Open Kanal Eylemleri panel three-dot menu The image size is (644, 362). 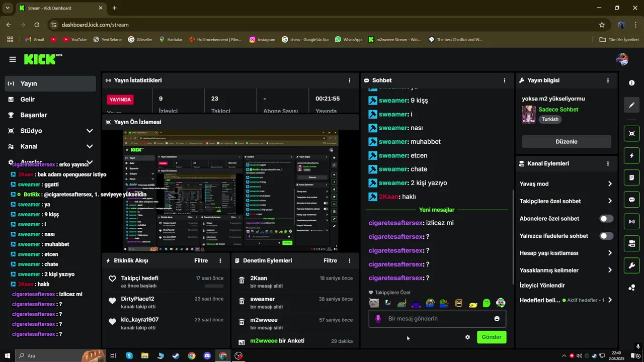[x=608, y=164]
